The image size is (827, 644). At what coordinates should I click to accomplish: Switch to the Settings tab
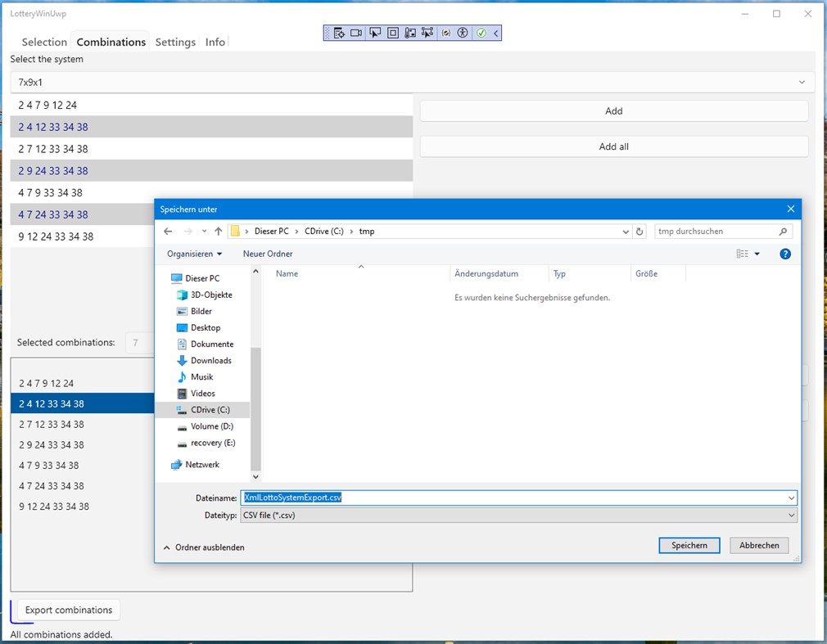[x=174, y=42]
